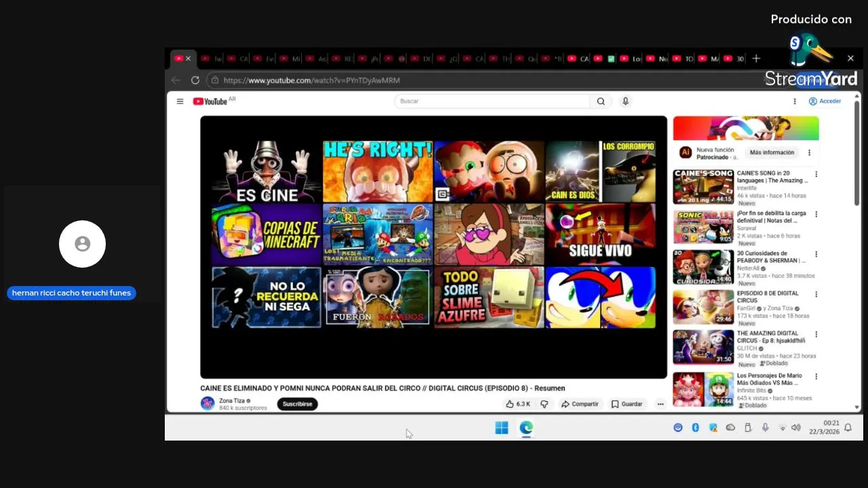This screenshot has height=488, width=868.
Task: Open Windows Start menu on the taskbar
Action: click(x=502, y=428)
